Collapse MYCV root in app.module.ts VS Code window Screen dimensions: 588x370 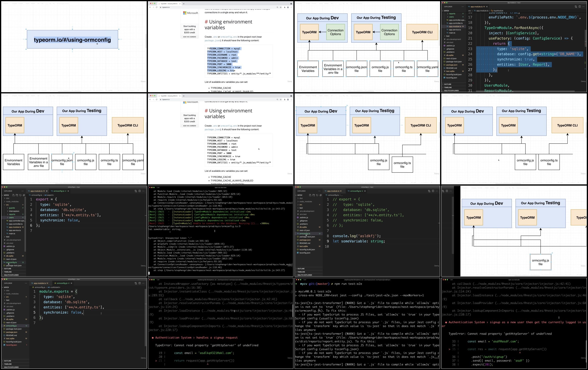click(446, 11)
